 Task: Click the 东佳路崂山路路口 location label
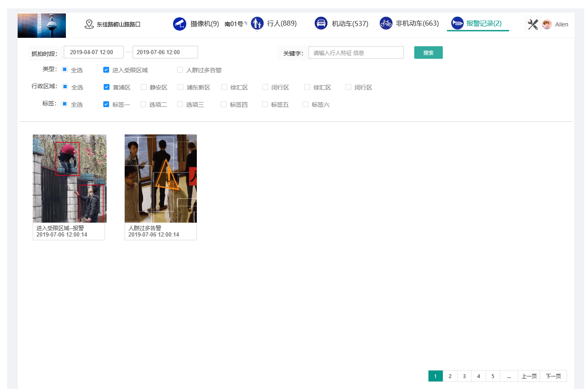(118, 24)
